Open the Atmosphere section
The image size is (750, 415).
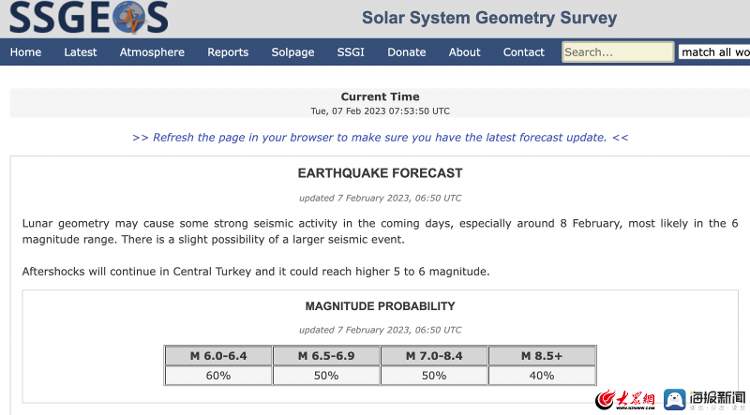(152, 52)
